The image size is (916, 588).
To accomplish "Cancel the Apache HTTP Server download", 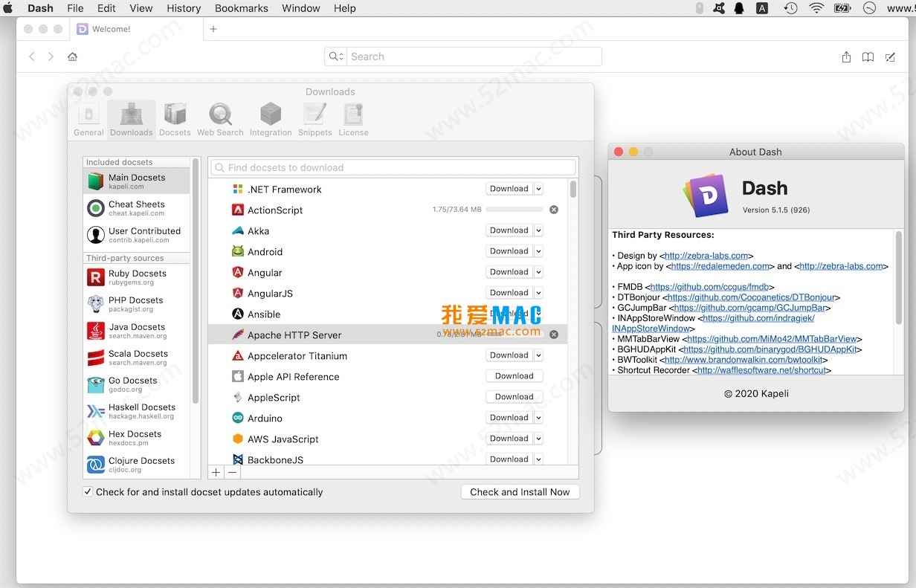I will (554, 335).
